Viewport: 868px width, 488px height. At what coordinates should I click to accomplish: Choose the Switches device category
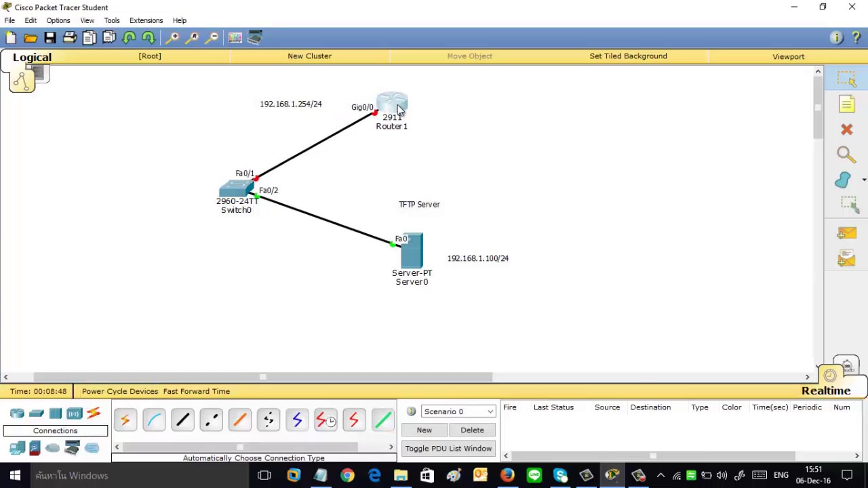(x=37, y=413)
